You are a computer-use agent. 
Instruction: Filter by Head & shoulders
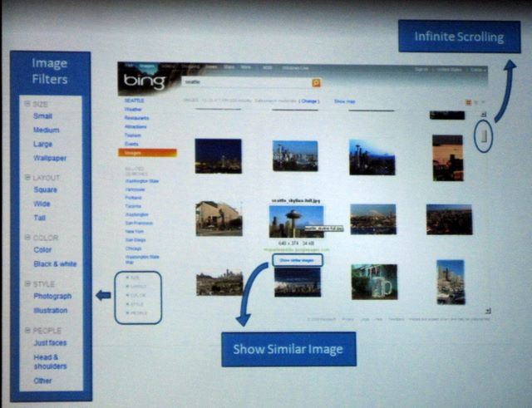51,360
